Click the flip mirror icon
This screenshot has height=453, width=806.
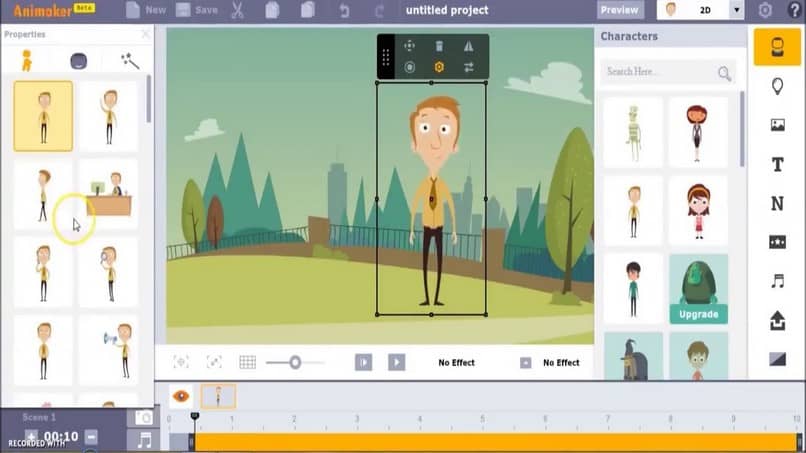(468, 46)
